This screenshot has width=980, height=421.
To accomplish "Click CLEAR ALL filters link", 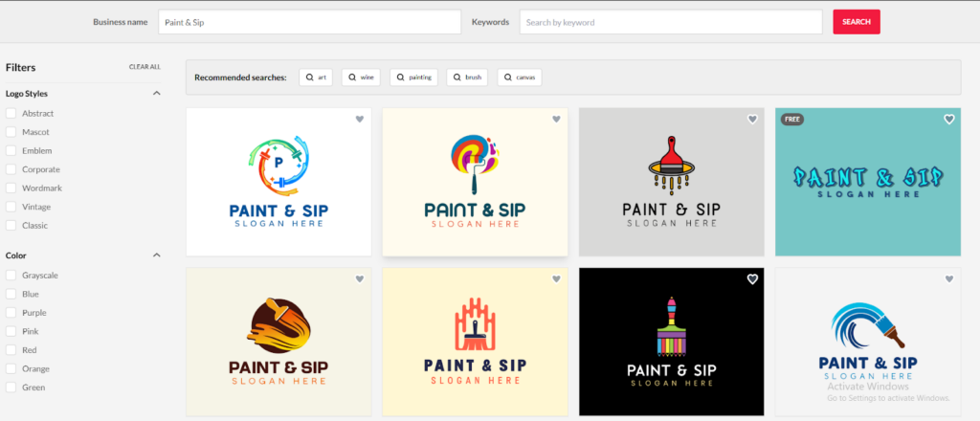I will (x=145, y=67).
